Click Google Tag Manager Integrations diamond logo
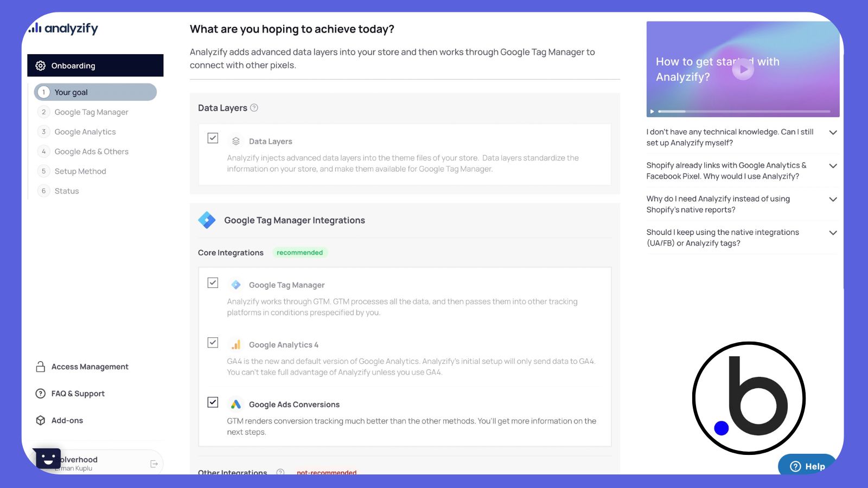This screenshot has height=488, width=868. point(207,220)
